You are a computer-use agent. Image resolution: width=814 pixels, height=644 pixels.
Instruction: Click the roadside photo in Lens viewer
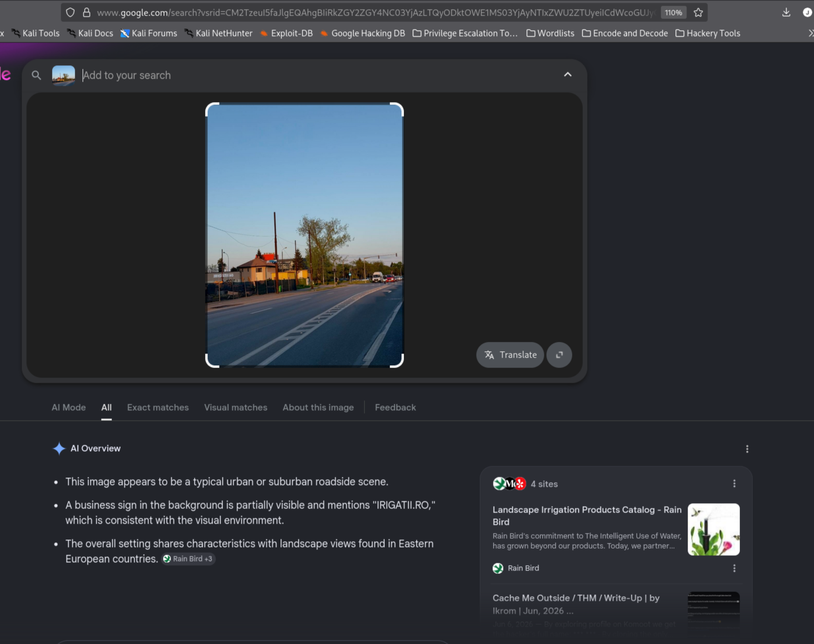305,235
